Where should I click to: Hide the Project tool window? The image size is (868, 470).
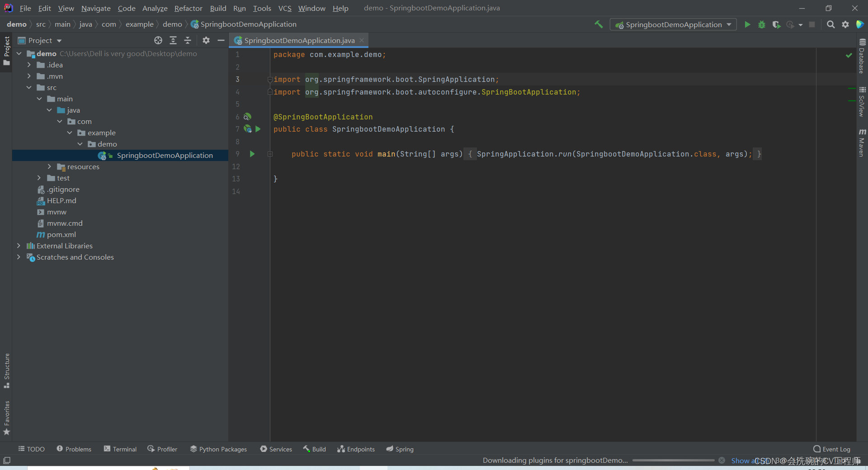pyautogui.click(x=221, y=40)
